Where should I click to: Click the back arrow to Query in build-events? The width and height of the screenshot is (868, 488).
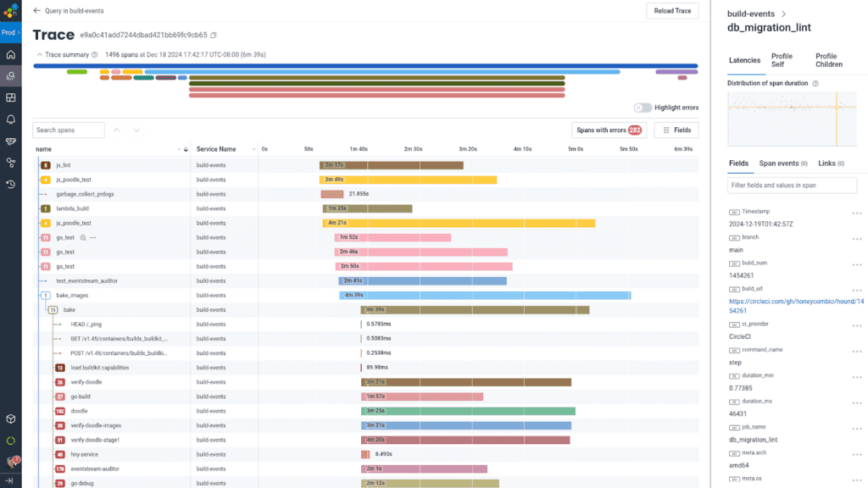36,11
